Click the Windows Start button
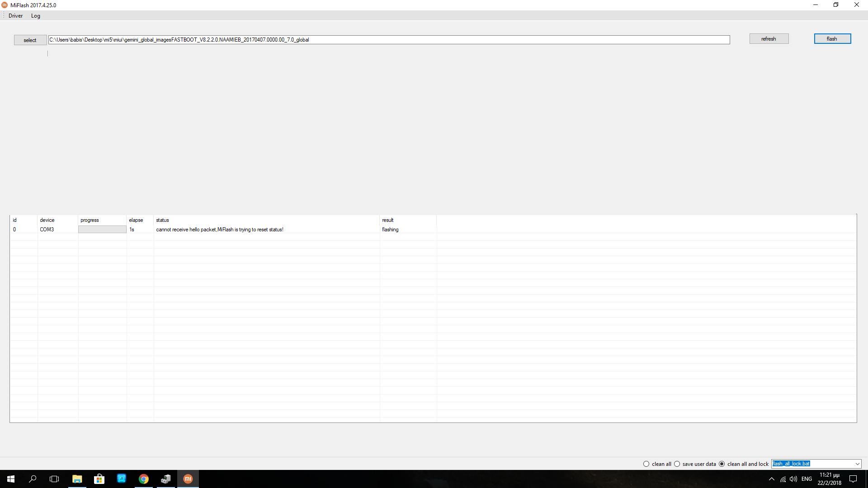This screenshot has width=868, height=488. (11, 479)
